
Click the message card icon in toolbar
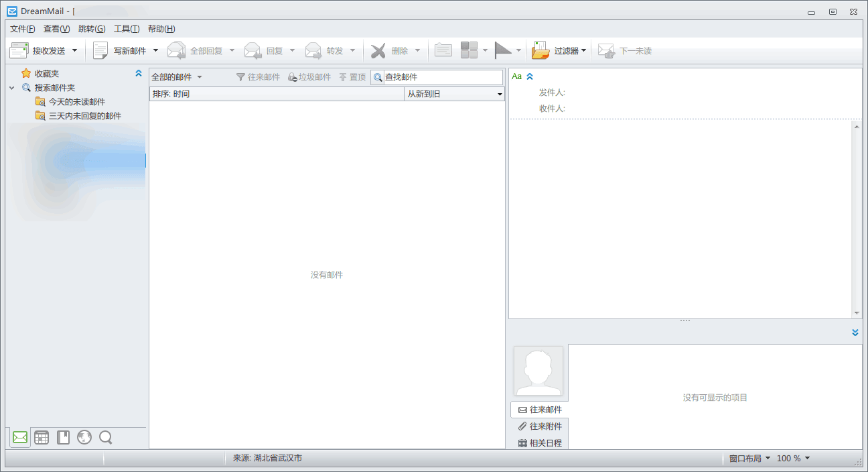pos(443,50)
